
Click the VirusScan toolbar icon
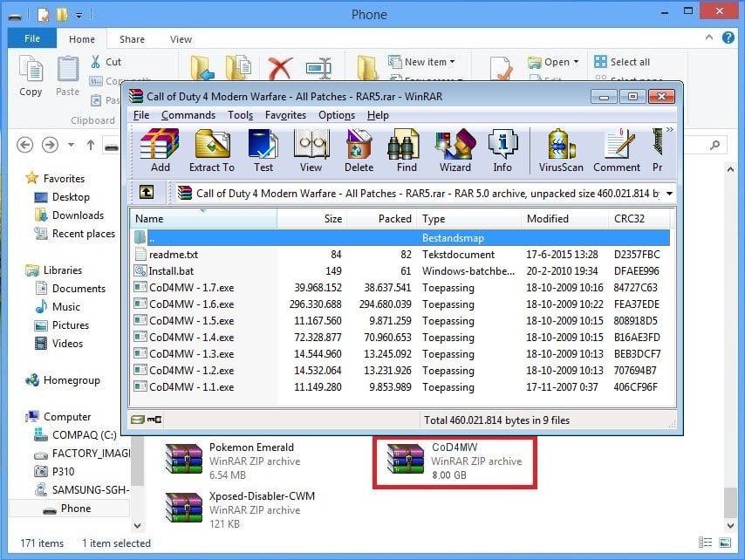pyautogui.click(x=563, y=148)
